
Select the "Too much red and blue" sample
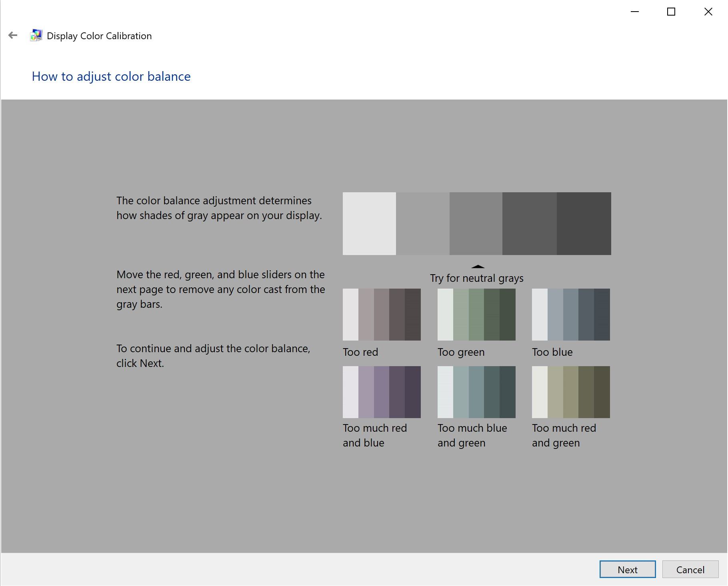pos(382,392)
